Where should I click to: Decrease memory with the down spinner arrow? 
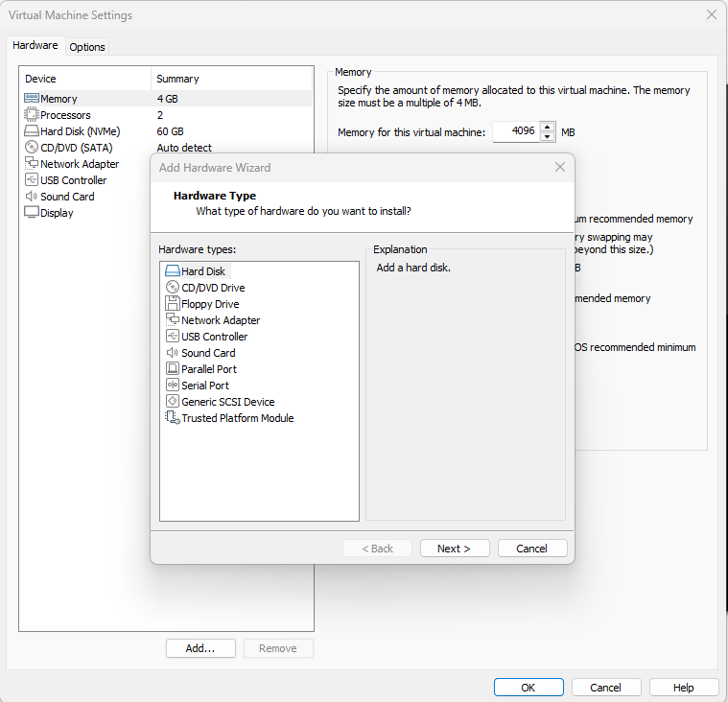[548, 137]
